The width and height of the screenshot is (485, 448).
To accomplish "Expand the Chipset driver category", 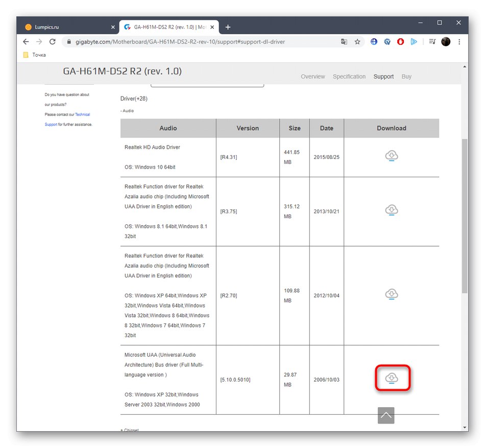I will click(x=130, y=430).
